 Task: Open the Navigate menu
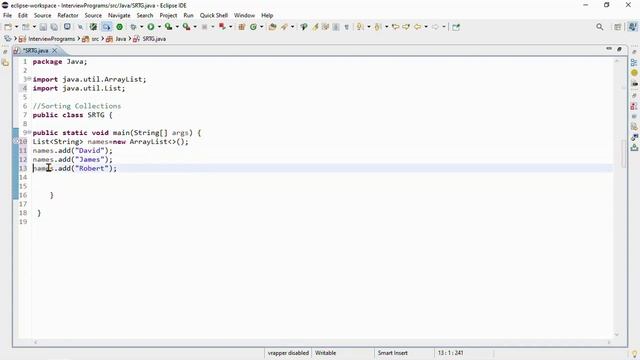pos(119,16)
